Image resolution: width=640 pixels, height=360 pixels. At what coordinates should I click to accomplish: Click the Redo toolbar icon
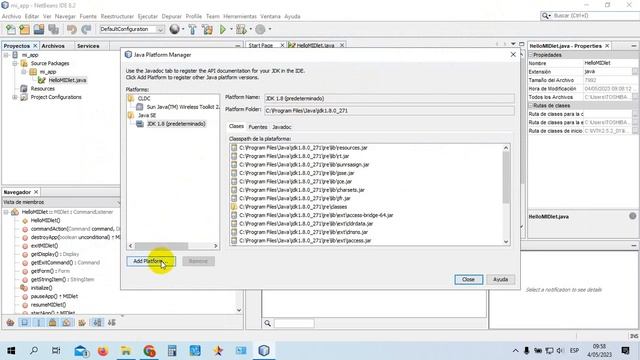[x=86, y=29]
